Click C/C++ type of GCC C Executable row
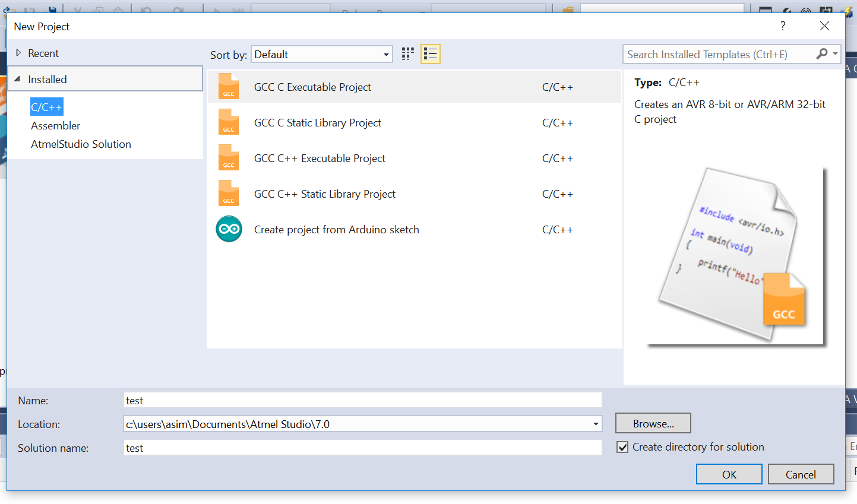This screenshot has width=857, height=504. (x=558, y=87)
